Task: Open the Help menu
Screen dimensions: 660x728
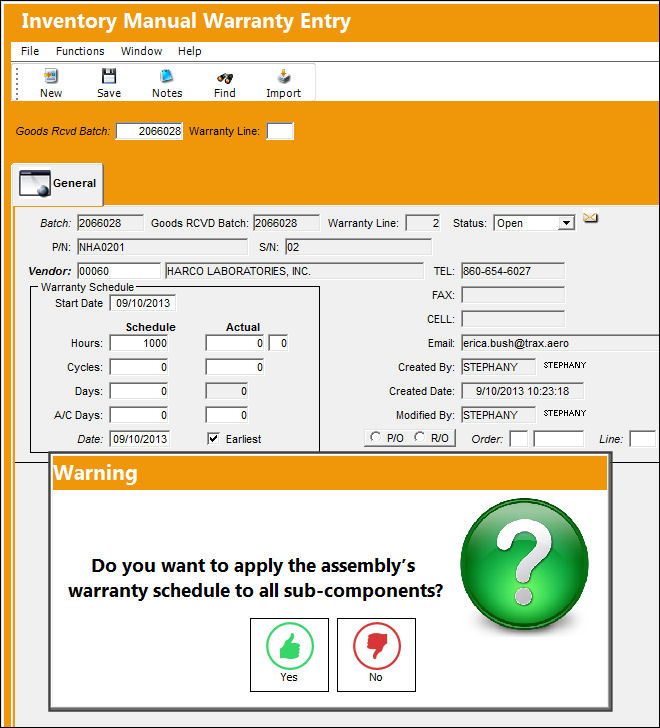Action: pos(189,51)
